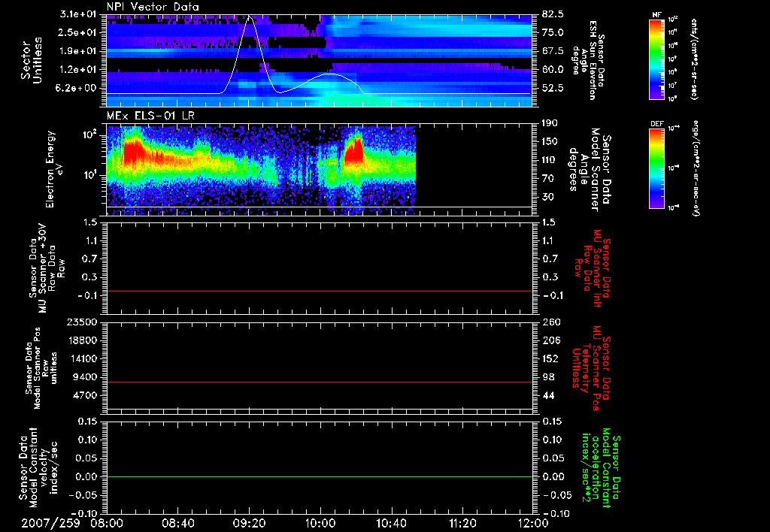
Task: Click the 'Electron Energy eV' axis label
Action: point(55,169)
